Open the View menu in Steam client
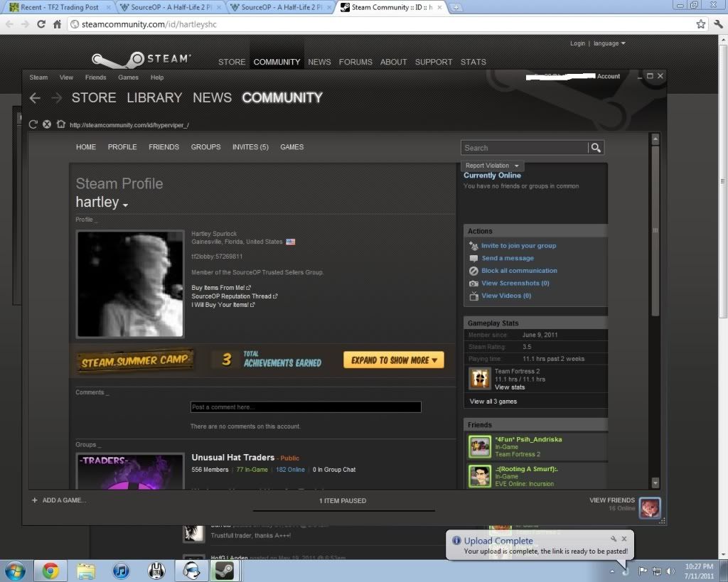 pyautogui.click(x=66, y=77)
